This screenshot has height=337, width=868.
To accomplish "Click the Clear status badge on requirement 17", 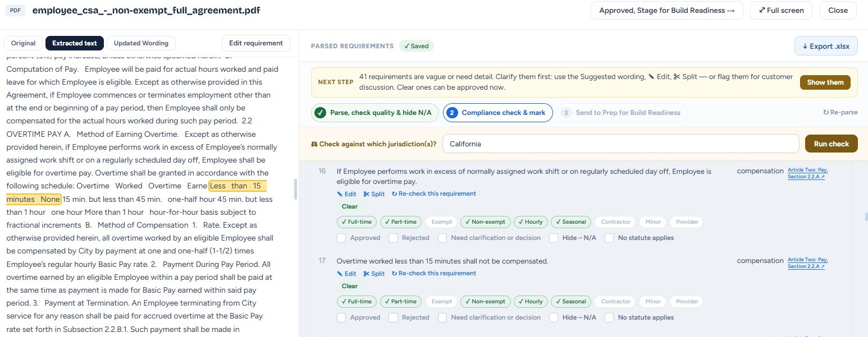I will click(x=349, y=286).
